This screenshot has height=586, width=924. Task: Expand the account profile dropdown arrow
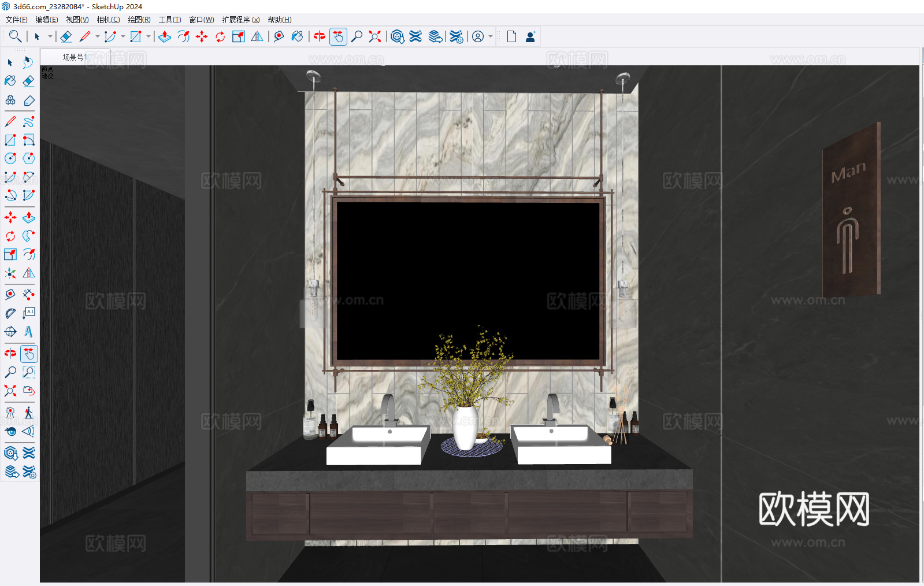[491, 36]
